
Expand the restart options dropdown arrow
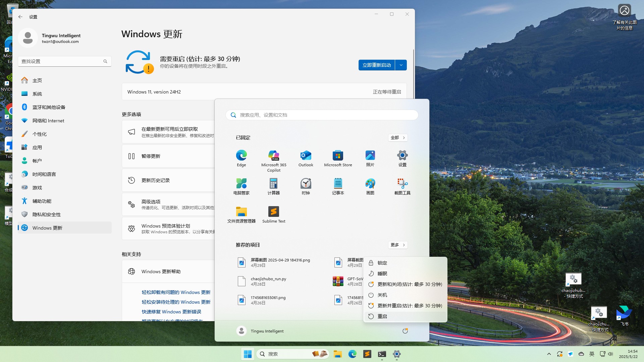[x=401, y=65]
